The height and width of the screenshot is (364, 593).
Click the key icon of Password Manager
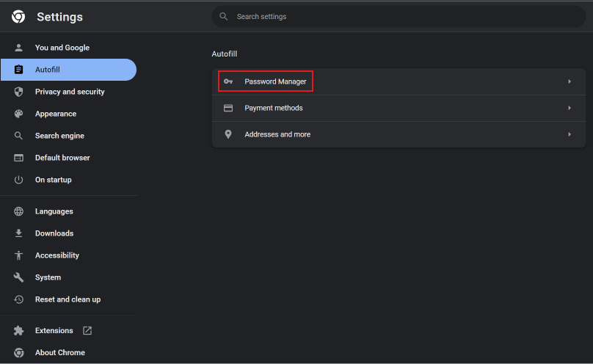(x=228, y=81)
